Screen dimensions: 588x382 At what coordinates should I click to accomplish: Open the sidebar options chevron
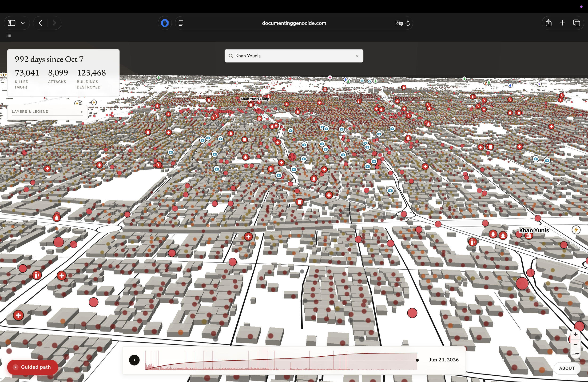(x=23, y=23)
